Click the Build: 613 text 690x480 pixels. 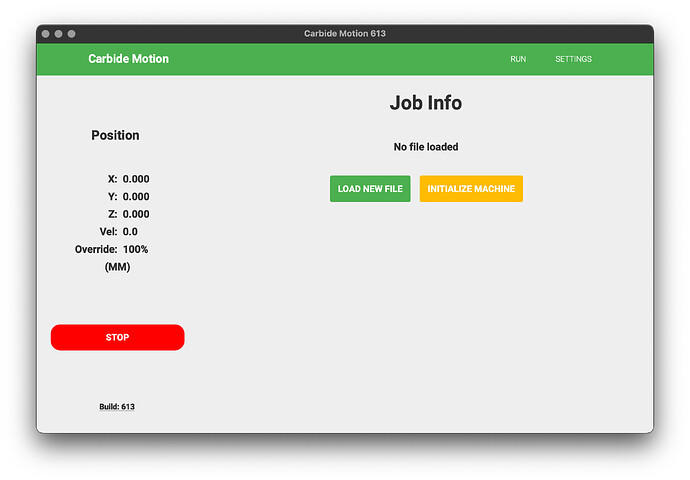pyautogui.click(x=117, y=407)
